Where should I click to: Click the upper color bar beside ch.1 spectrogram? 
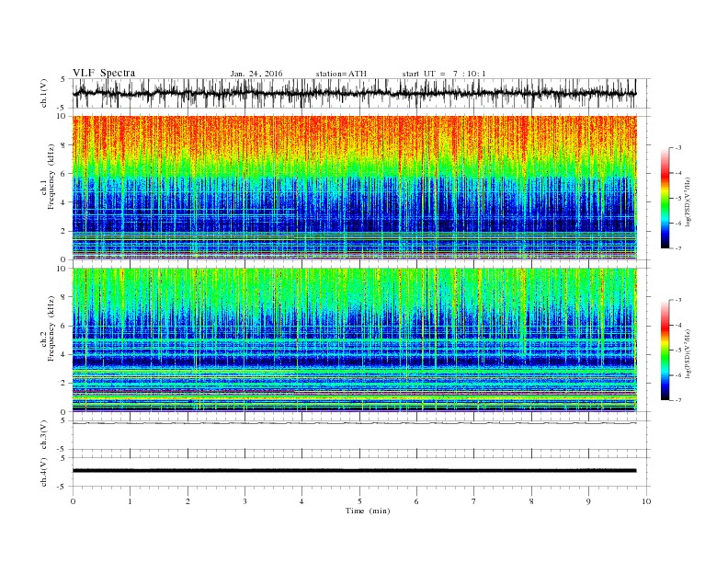coord(665,199)
